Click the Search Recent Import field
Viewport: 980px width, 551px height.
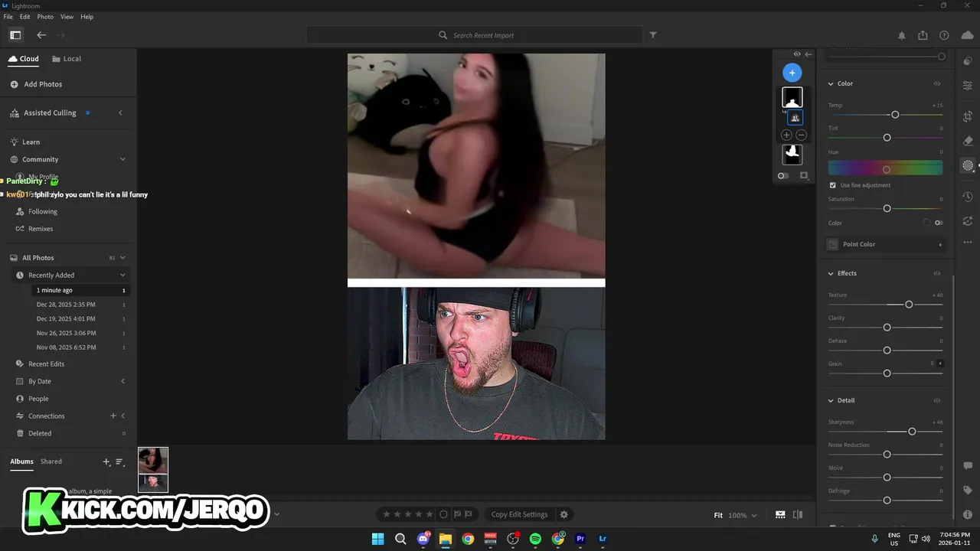pos(475,35)
